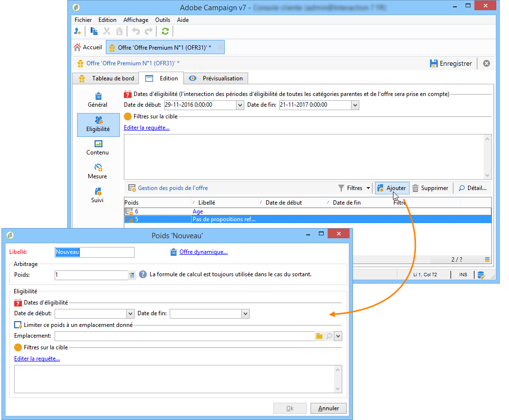Switch to the Tableau de bord tab
This screenshot has height=420, width=509.
[x=106, y=78]
